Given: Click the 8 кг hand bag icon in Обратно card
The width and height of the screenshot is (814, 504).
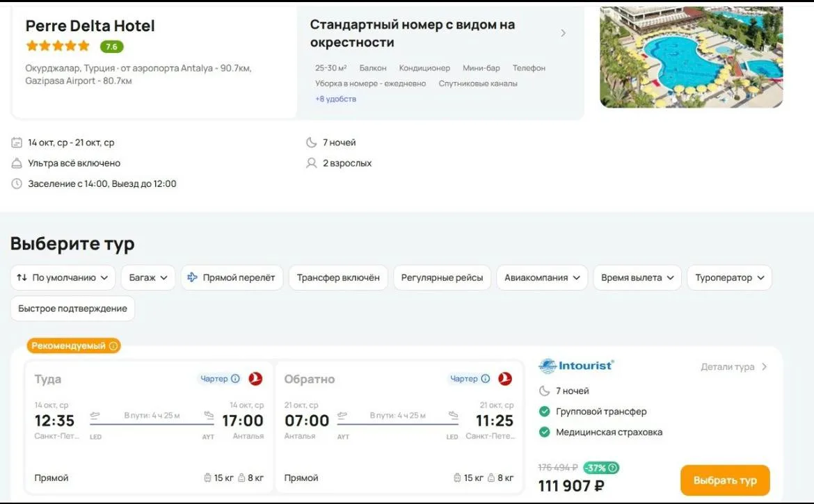Looking at the screenshot, I should [491, 478].
